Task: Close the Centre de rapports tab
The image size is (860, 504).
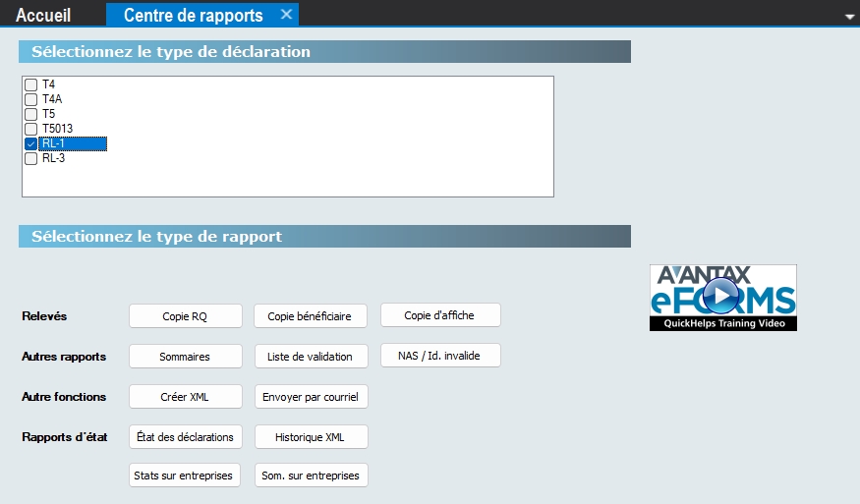Action: click(x=286, y=14)
